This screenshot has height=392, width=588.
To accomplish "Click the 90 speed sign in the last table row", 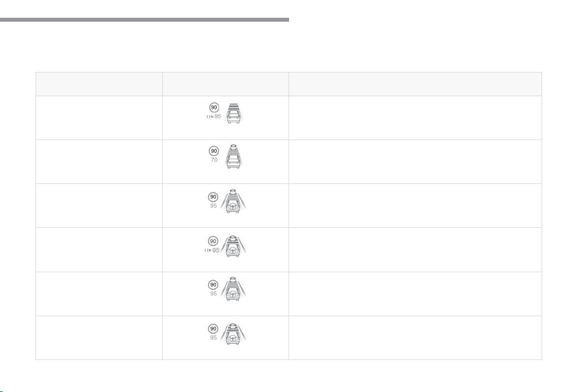I will [214, 329].
